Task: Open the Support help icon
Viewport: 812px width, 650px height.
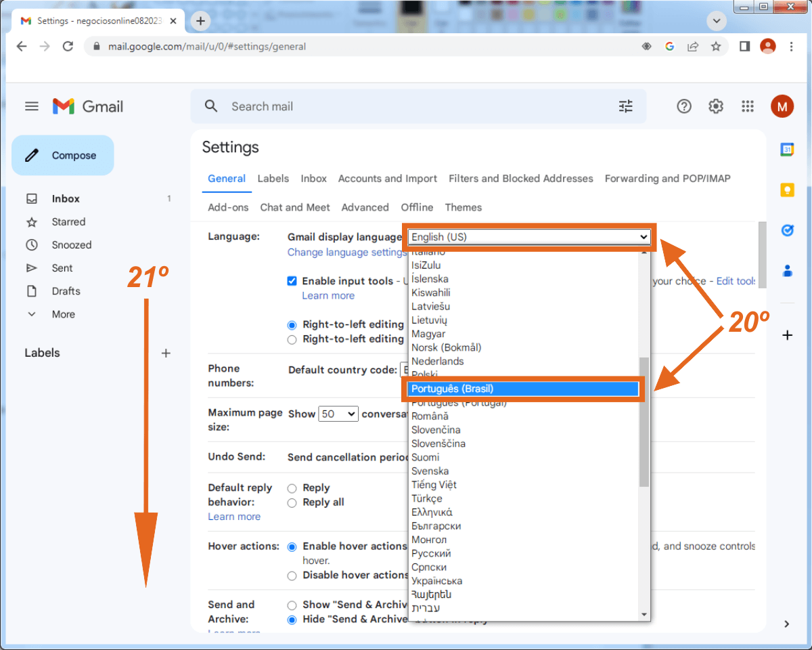Action: [684, 106]
